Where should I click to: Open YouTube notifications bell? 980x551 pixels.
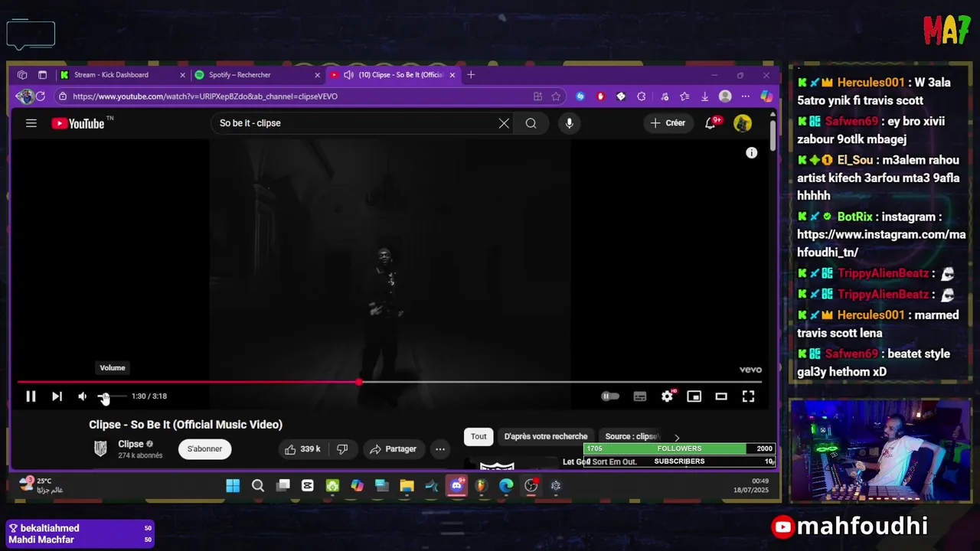(710, 123)
